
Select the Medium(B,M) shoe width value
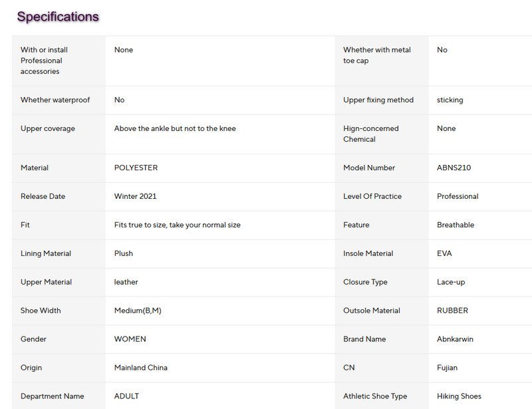pyautogui.click(x=138, y=311)
